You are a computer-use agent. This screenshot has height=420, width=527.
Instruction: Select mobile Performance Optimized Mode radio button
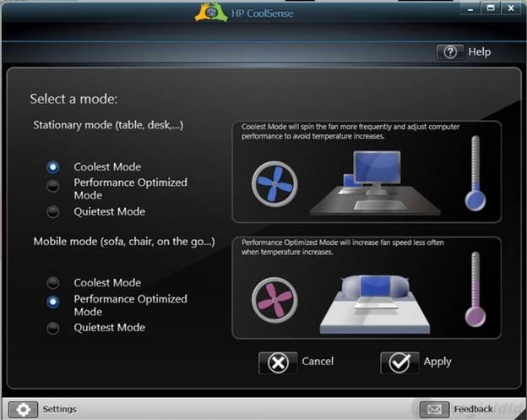(52, 302)
